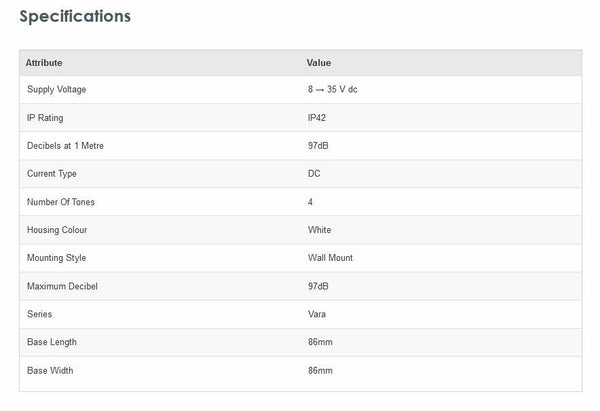
Task: Click the 8 → 35 V dc value
Action: [x=333, y=90]
